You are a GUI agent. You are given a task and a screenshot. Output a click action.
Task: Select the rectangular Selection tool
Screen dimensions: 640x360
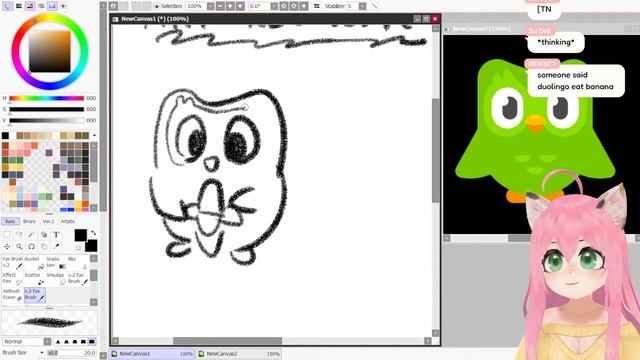click(7, 234)
